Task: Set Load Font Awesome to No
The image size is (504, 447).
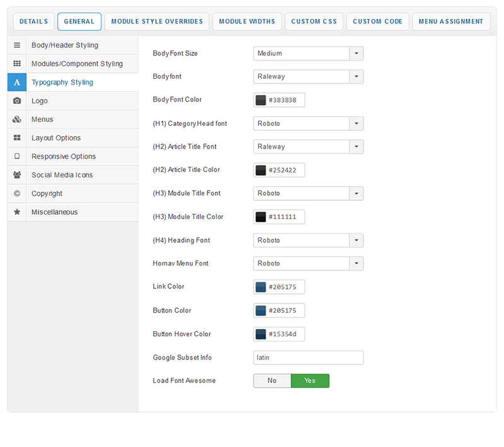Action: (272, 381)
